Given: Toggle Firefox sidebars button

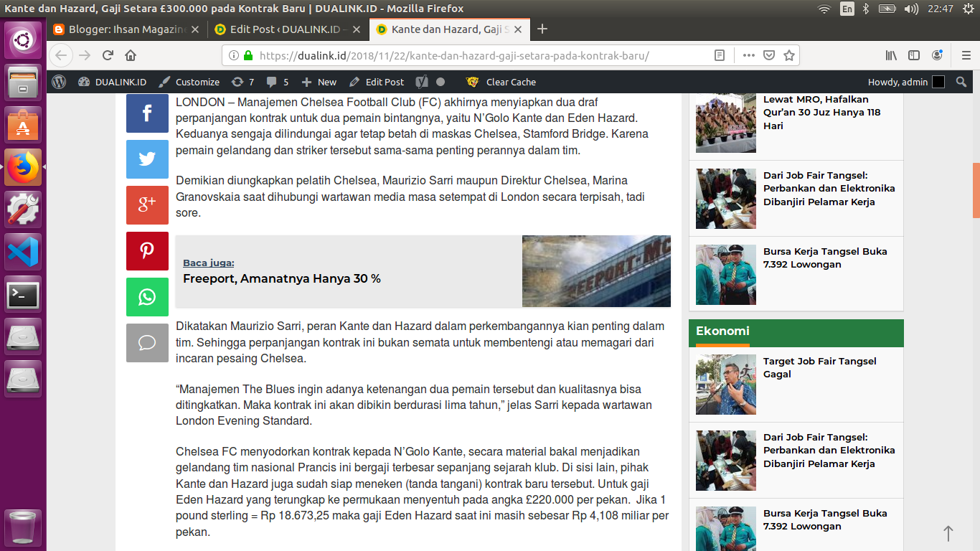Looking at the screenshot, I should [x=914, y=55].
